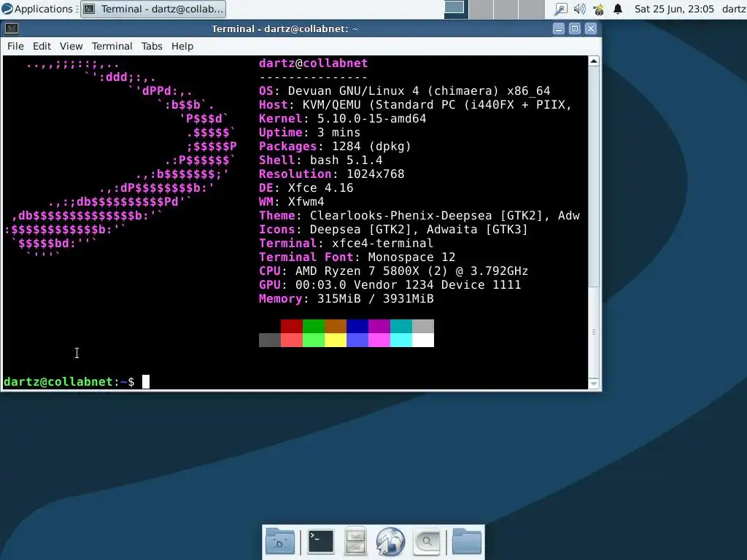The image size is (747, 560).
Task: Open the desktop folder icon in the dock
Action: click(279, 542)
